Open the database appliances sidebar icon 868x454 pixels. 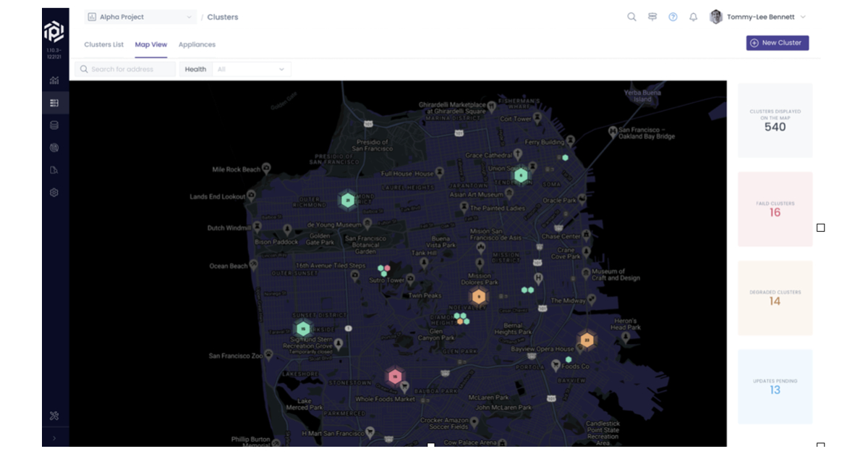[x=55, y=125]
